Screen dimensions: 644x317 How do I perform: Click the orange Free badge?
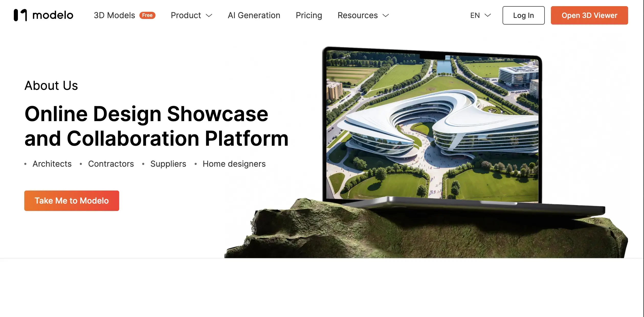pos(147,15)
